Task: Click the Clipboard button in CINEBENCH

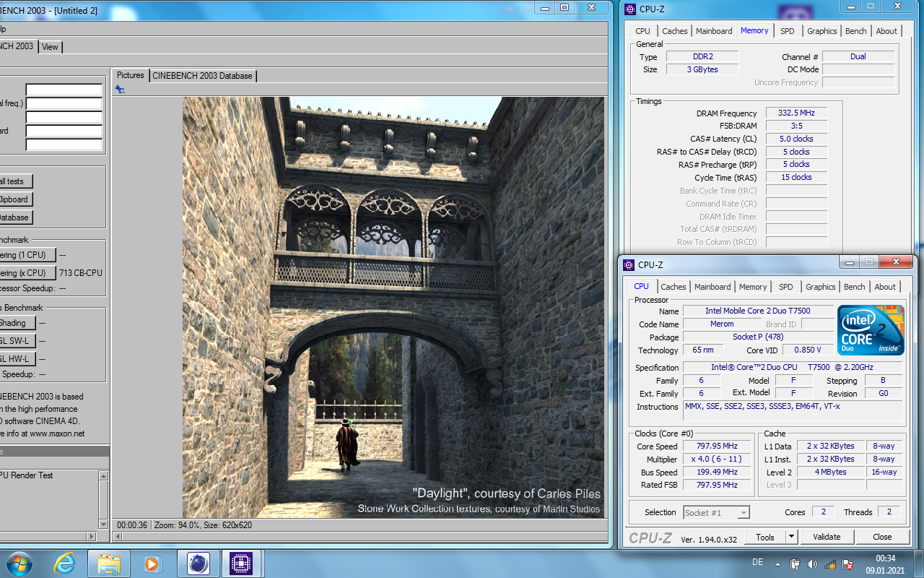Action: (14, 199)
